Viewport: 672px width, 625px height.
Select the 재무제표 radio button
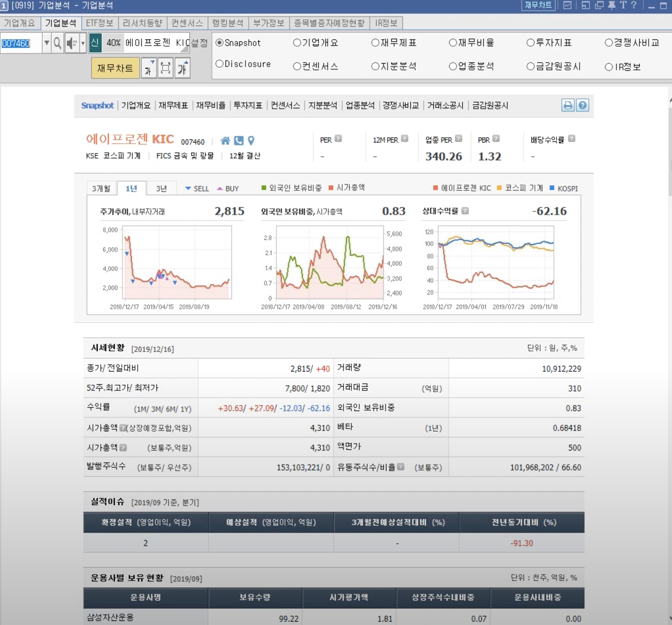(x=375, y=43)
